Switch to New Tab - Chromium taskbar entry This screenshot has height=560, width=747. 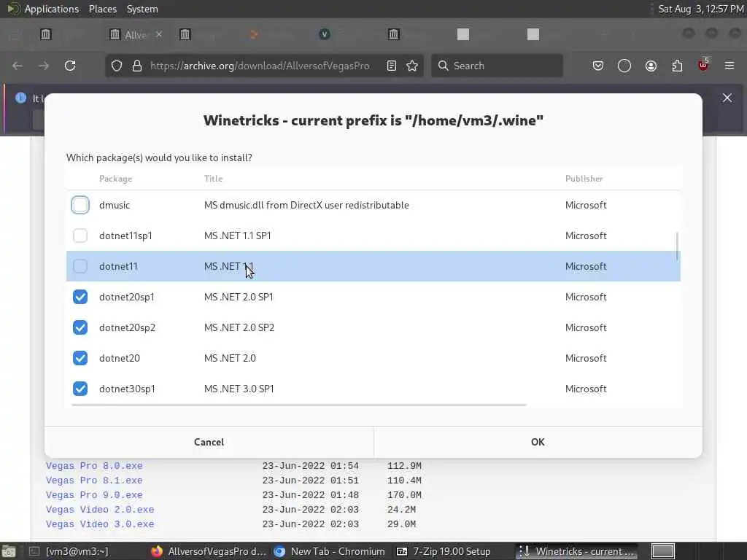click(x=330, y=551)
